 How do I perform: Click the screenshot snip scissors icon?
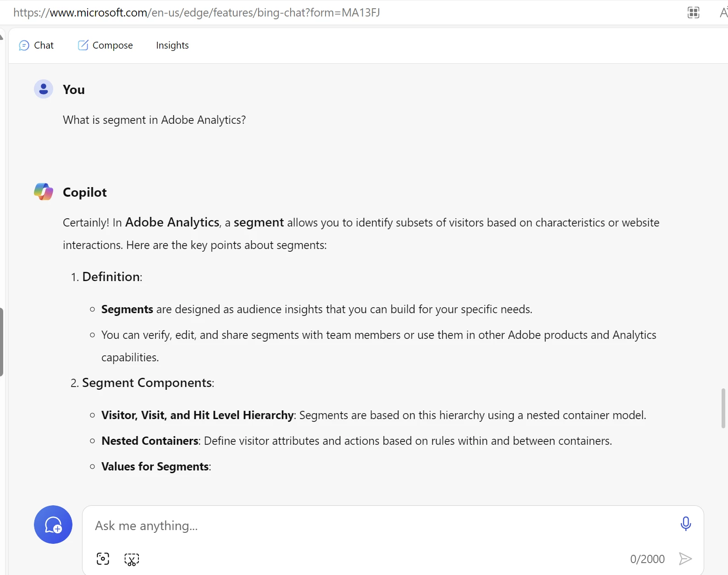(132, 559)
